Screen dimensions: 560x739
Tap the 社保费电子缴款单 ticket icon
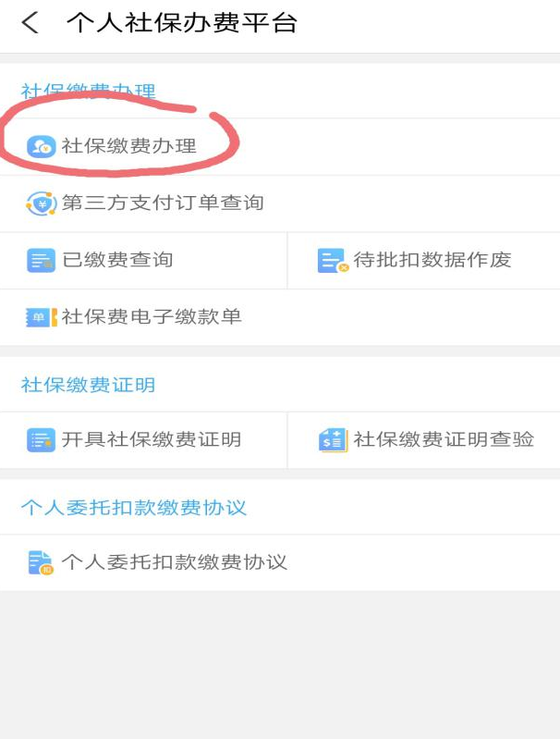42,317
